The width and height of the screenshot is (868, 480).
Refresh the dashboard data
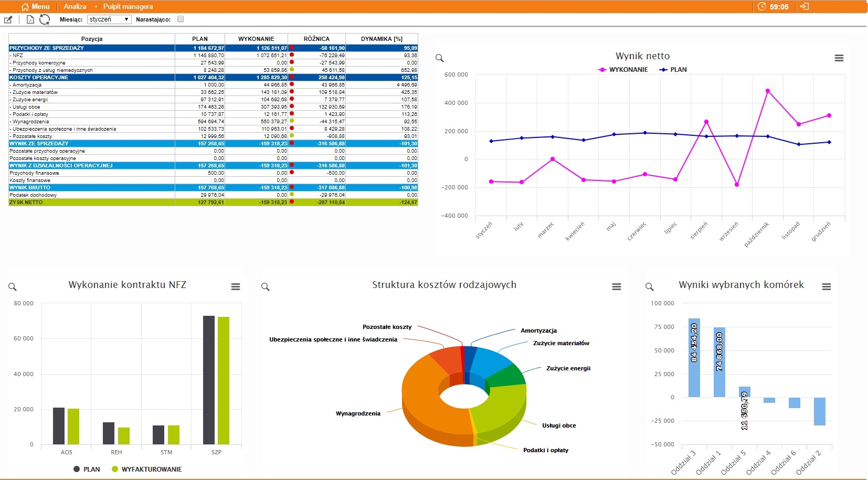pyautogui.click(x=45, y=19)
